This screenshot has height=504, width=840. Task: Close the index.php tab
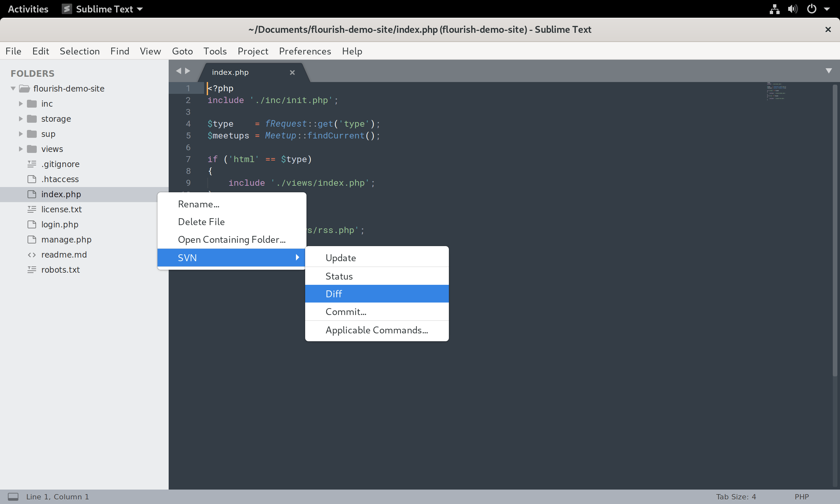pos(292,72)
